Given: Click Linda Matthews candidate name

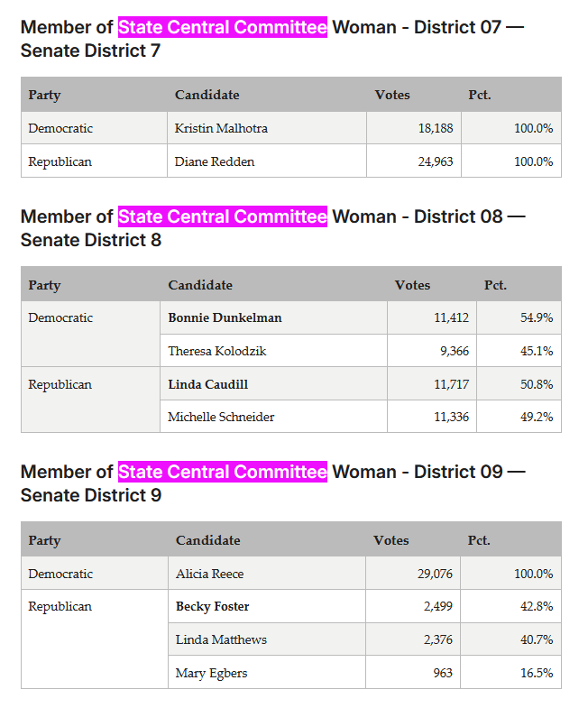Looking at the screenshot, I should pos(221,639).
